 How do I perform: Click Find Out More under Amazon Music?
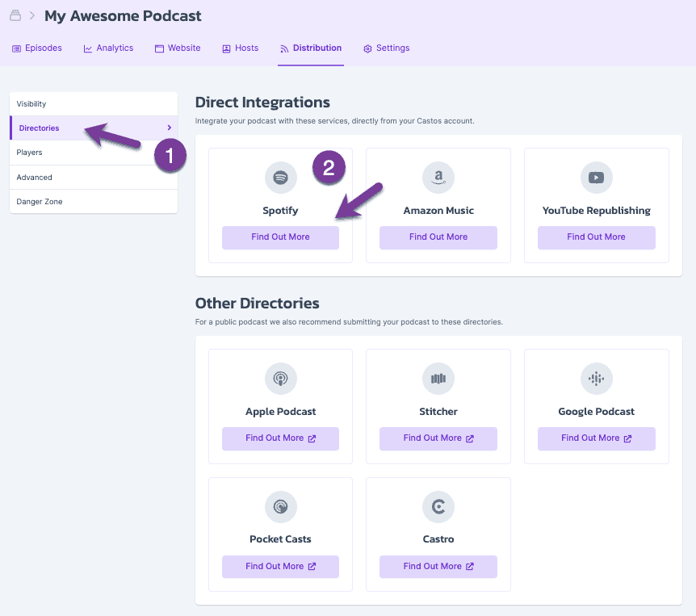438,237
